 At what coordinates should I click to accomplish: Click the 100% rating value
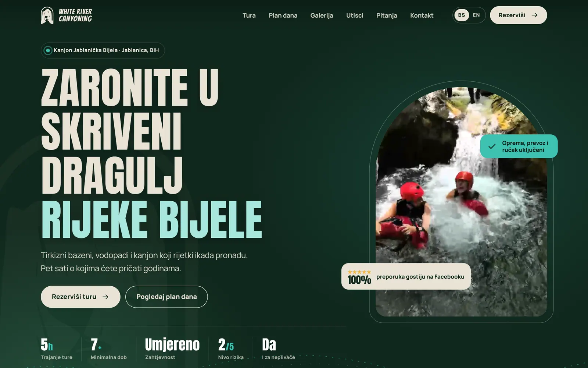tap(359, 280)
